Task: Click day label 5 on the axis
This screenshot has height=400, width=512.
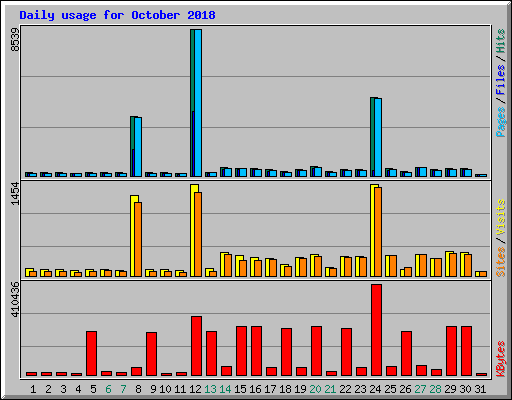Action: coord(93,389)
